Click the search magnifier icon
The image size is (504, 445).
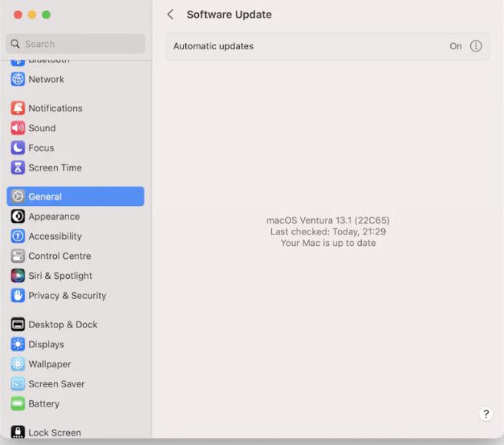tap(15, 44)
